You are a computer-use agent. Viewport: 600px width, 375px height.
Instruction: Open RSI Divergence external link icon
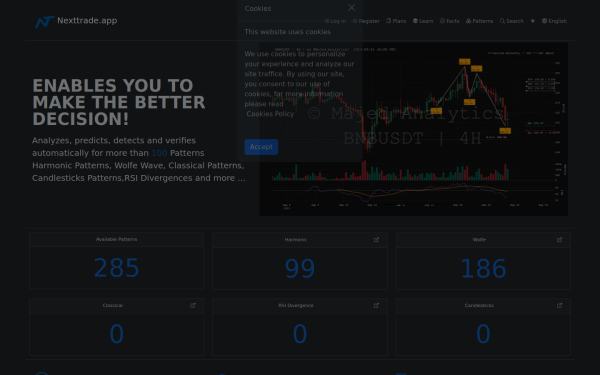(x=376, y=305)
